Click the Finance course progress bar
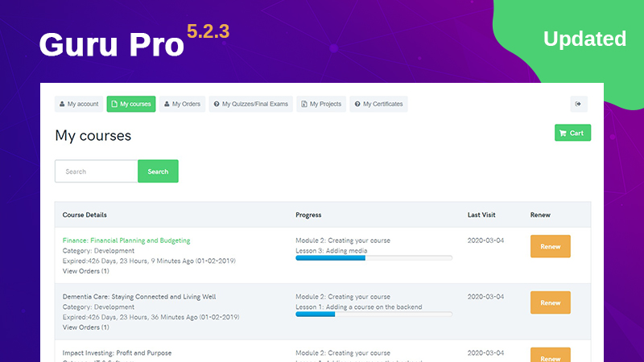 tap(374, 258)
